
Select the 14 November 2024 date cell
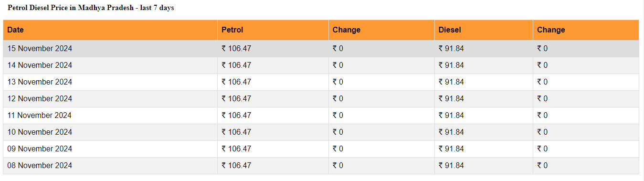point(110,65)
